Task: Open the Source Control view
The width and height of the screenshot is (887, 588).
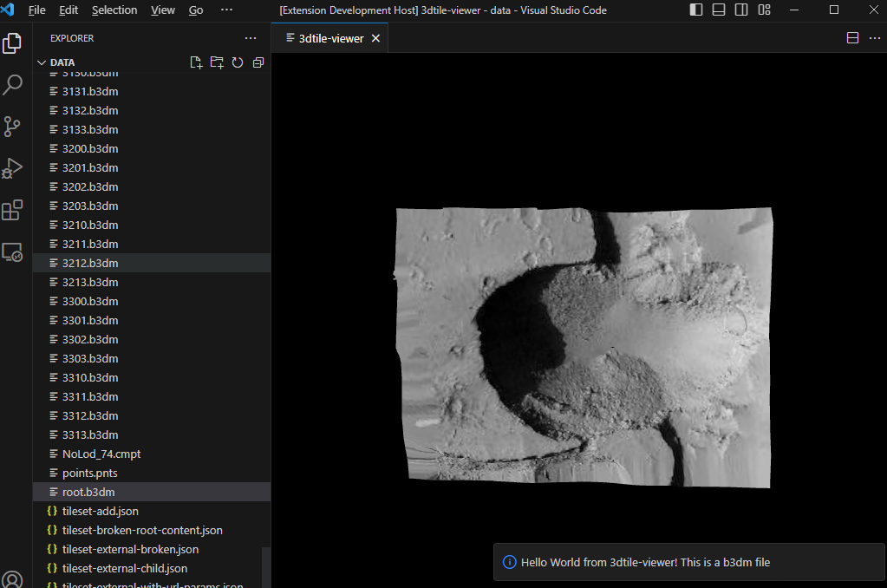Action: pos(13,127)
